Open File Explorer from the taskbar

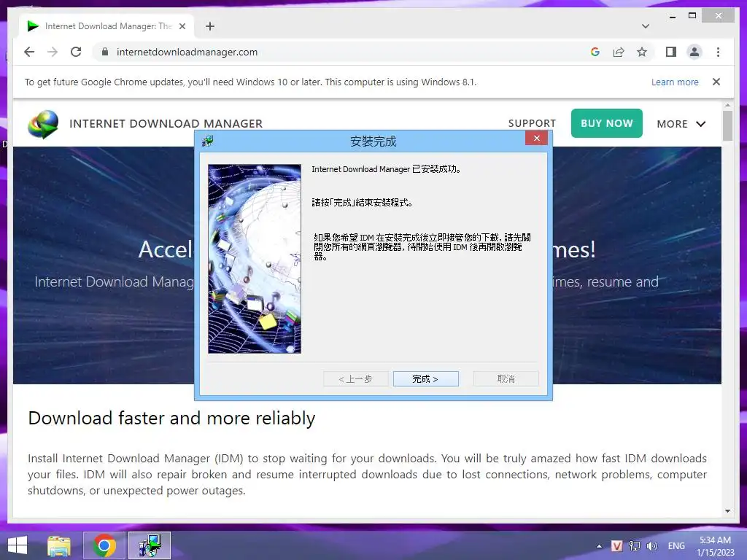click(x=59, y=545)
